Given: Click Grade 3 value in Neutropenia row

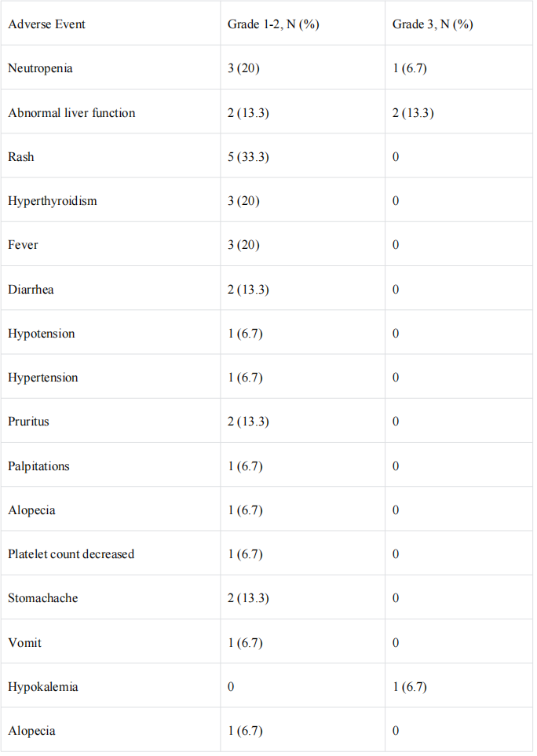Looking at the screenshot, I should pos(409,68).
